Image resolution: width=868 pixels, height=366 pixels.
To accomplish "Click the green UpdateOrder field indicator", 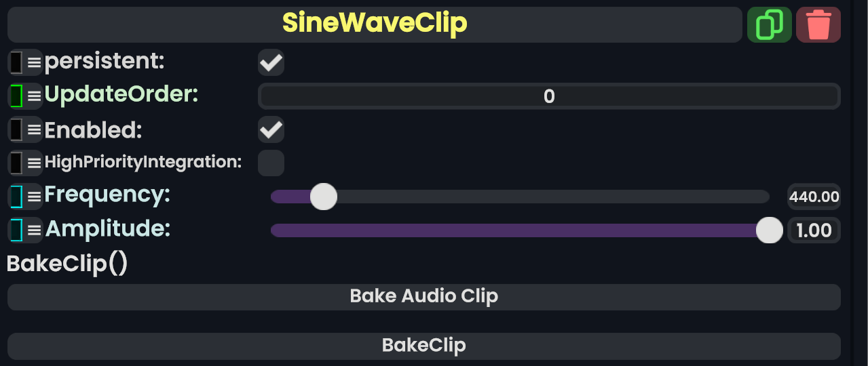I will 16,96.
